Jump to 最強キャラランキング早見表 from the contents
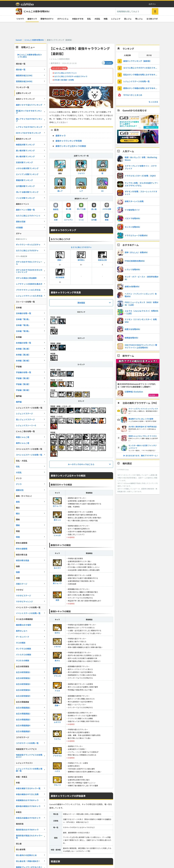The width and height of the screenshot is (174, 868). click(x=69, y=141)
